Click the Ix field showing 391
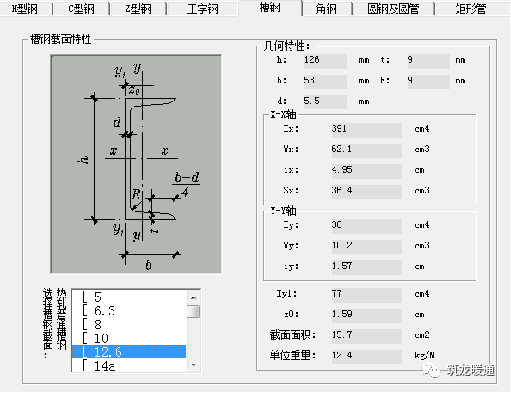 pyautogui.click(x=366, y=129)
